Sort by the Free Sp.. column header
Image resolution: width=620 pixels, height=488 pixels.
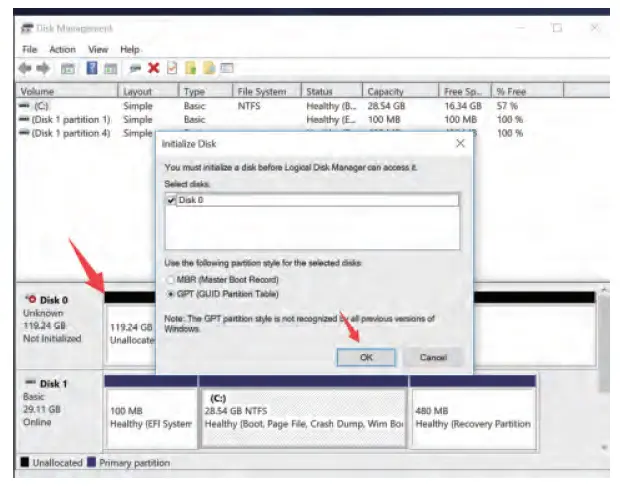tap(465, 91)
